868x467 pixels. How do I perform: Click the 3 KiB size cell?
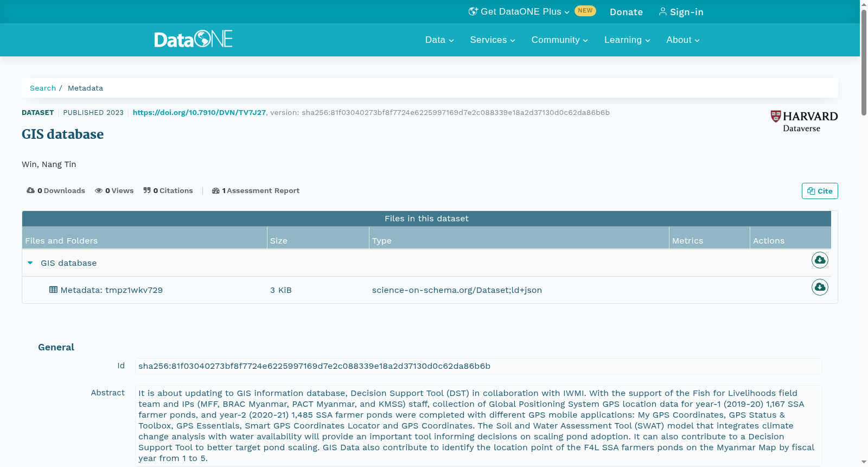(x=281, y=290)
